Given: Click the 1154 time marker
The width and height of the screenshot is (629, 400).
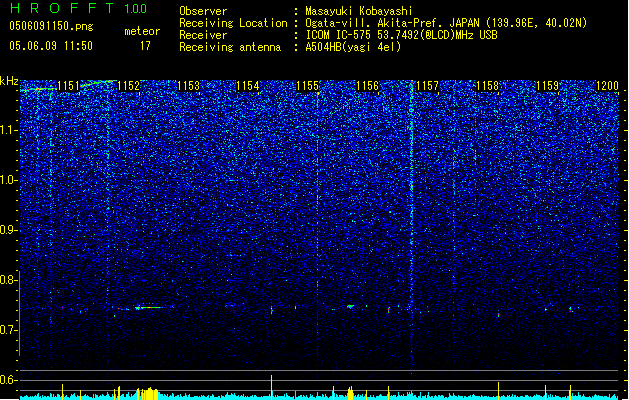Looking at the screenshot, I should click(248, 86).
